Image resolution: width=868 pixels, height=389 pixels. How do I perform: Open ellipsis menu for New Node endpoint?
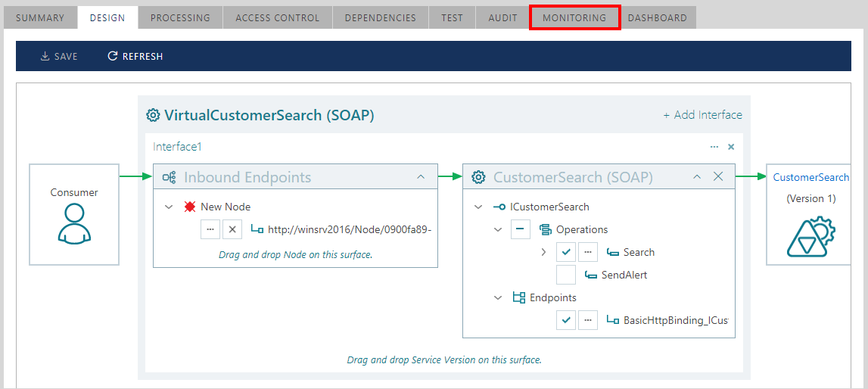click(210, 229)
